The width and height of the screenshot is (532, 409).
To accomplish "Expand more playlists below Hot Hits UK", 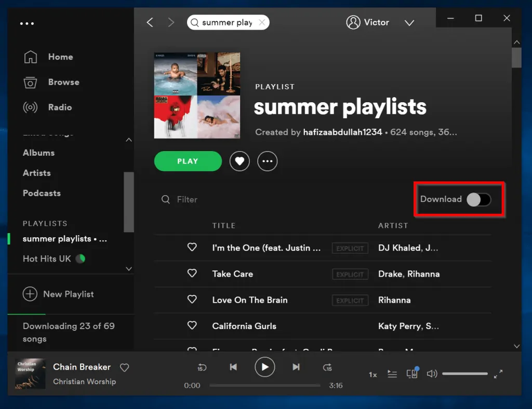I will tap(128, 268).
